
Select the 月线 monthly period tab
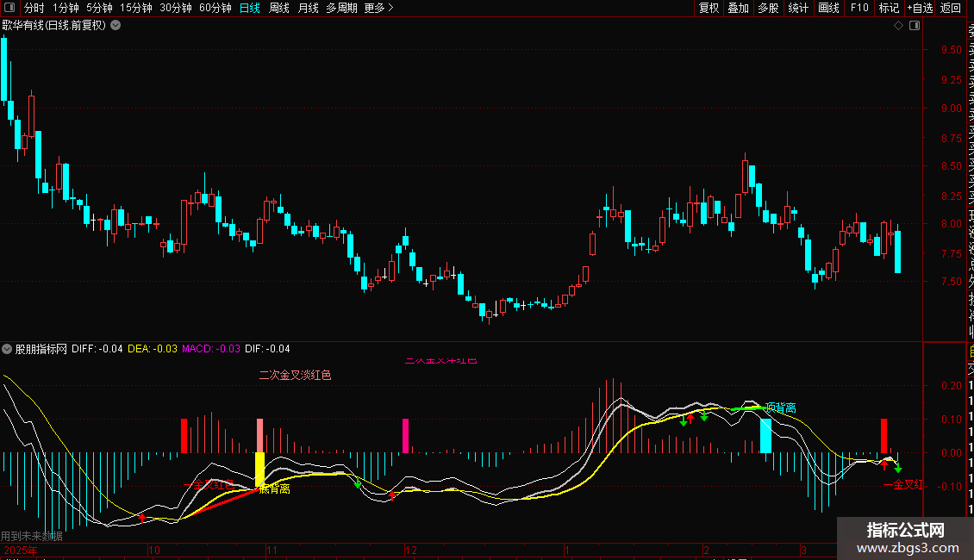pos(308,8)
